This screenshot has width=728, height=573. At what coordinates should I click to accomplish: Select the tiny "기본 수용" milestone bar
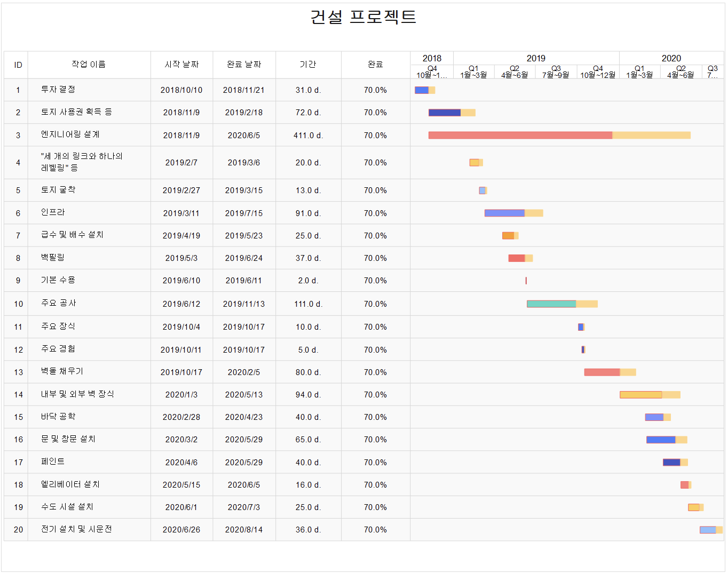pyautogui.click(x=526, y=280)
